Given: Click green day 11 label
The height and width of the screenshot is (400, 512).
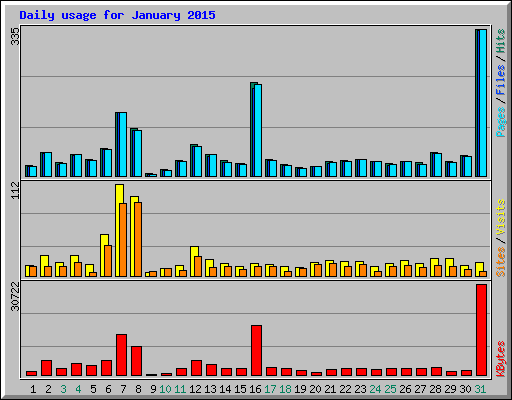Looking at the screenshot, I should tap(180, 389).
